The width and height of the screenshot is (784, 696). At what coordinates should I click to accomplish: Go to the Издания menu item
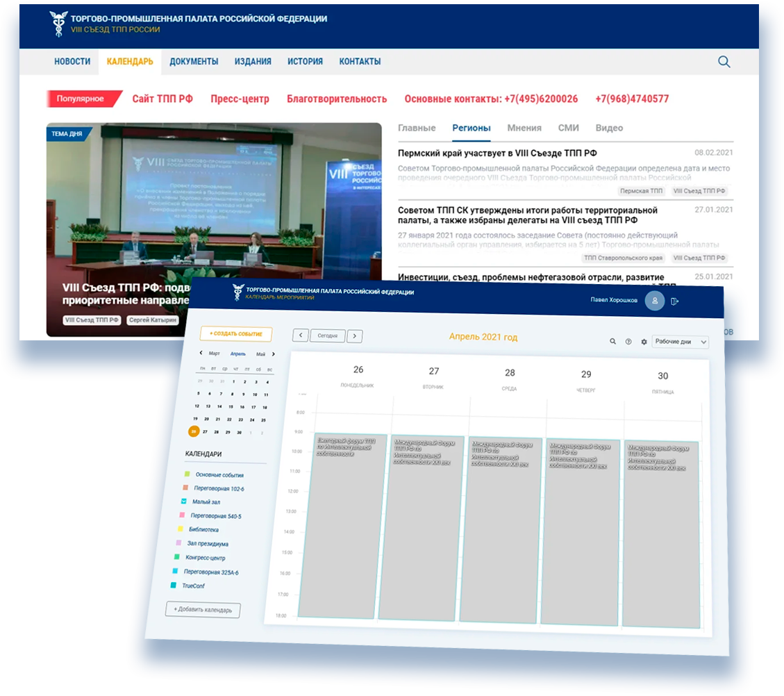pyautogui.click(x=253, y=62)
